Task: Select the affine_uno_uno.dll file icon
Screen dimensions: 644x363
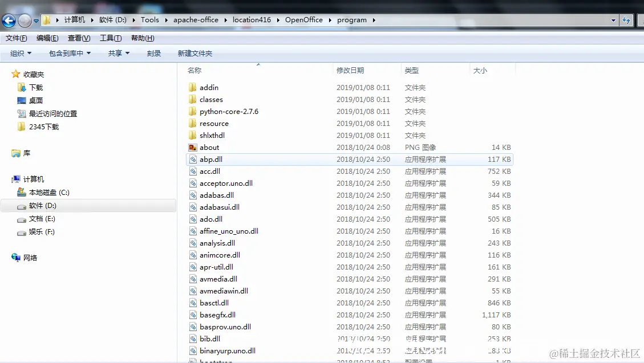Action: 193,231
